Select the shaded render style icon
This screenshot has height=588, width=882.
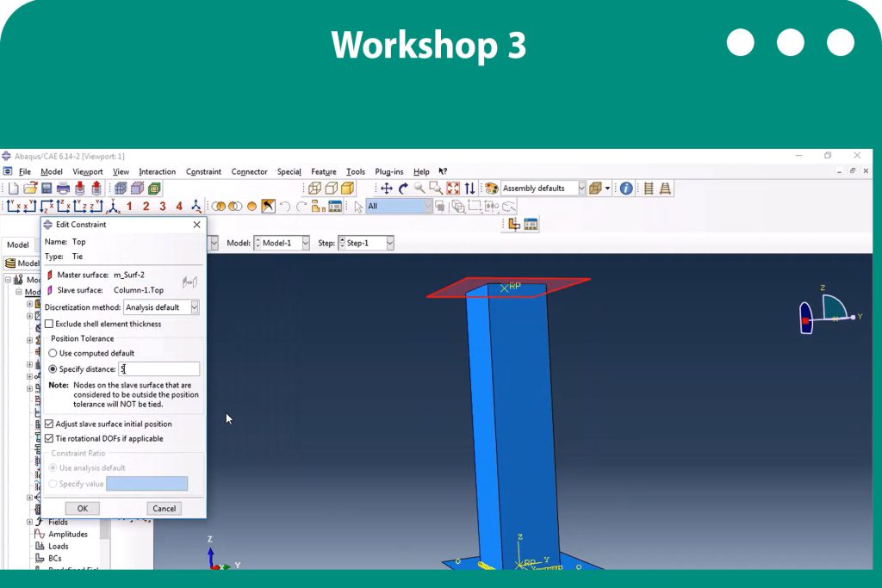pos(348,189)
